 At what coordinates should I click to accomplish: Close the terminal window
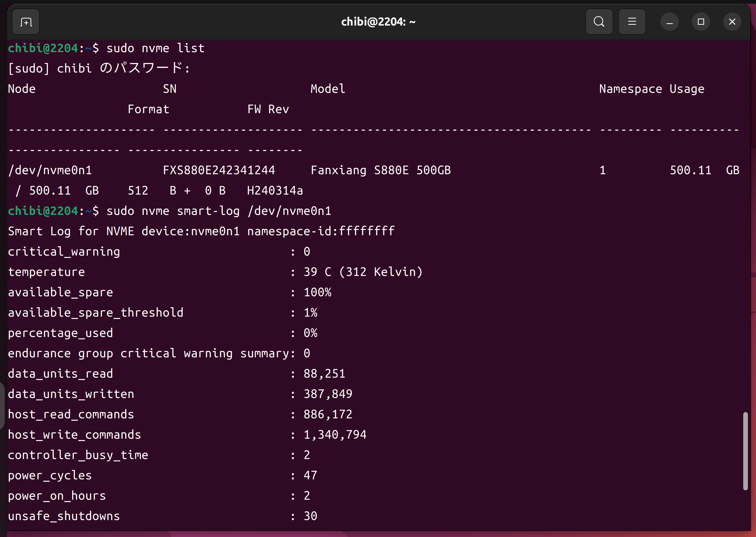coord(732,22)
